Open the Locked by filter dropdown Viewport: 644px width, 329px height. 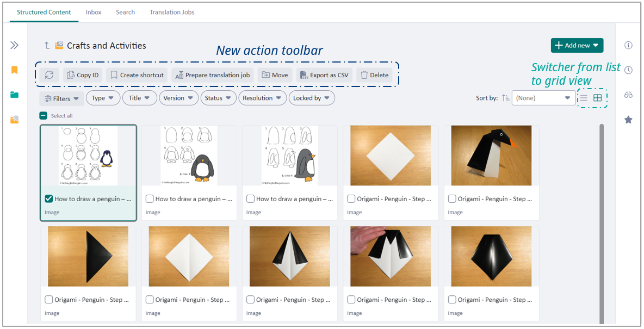click(x=311, y=98)
